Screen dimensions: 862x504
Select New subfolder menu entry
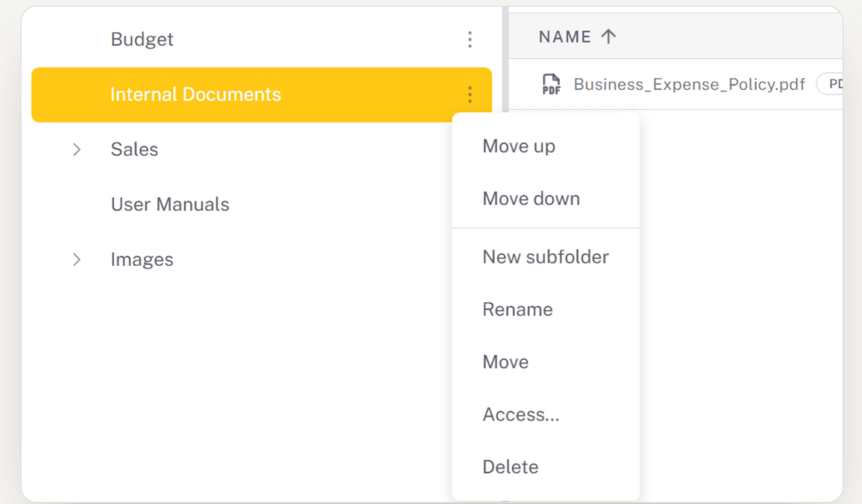tap(546, 257)
